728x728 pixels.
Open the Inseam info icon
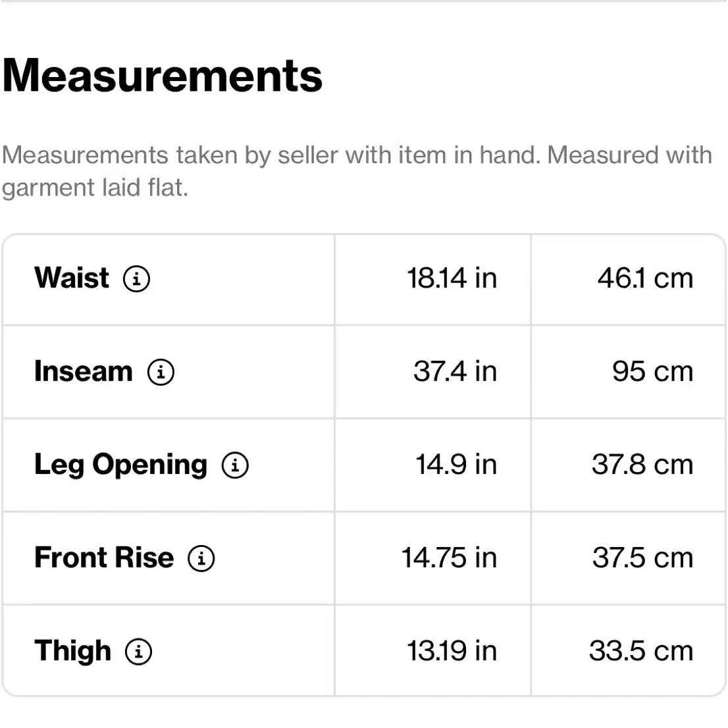[x=161, y=373]
